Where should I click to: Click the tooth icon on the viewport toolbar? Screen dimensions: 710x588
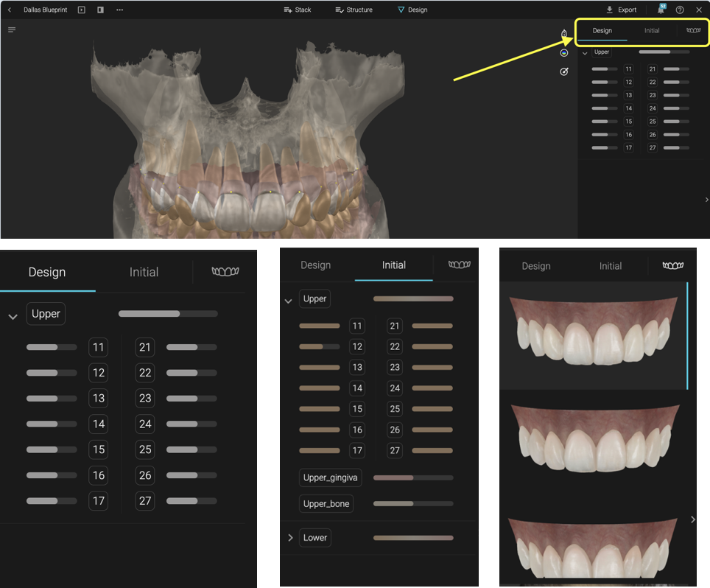564,34
